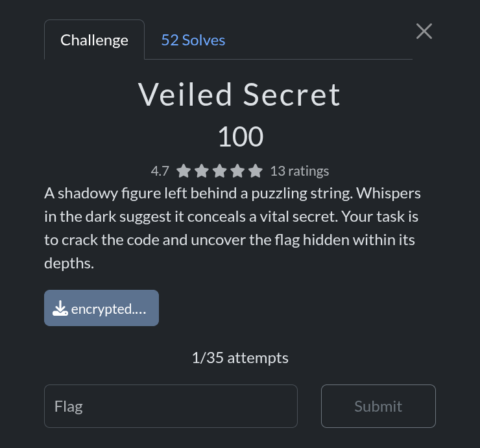Choose the fourth rating star

click(238, 171)
